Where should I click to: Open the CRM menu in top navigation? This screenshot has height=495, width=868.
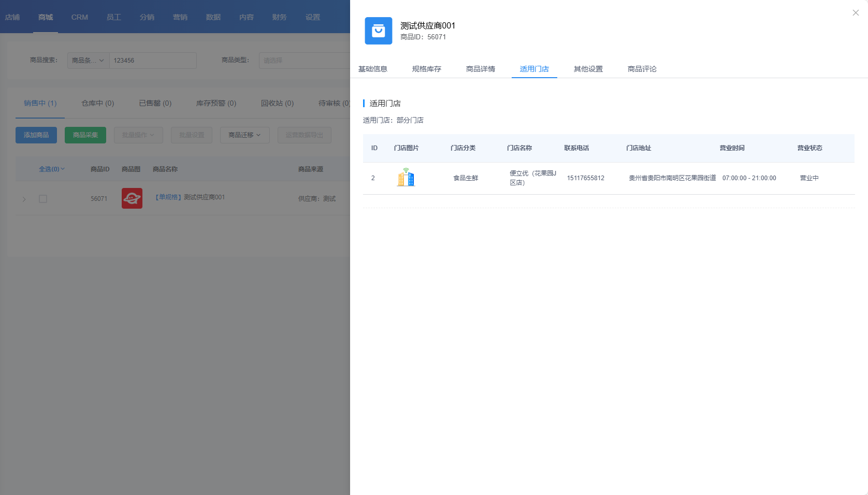pyautogui.click(x=80, y=17)
